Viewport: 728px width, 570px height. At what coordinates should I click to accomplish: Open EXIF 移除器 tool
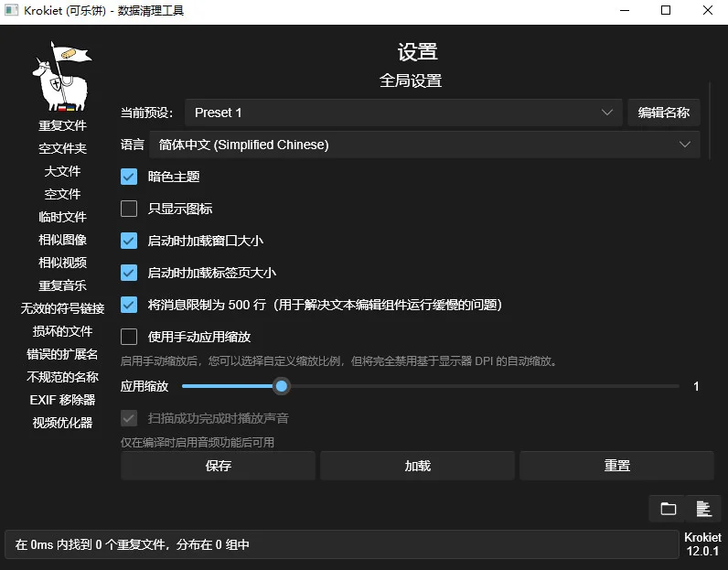click(62, 400)
